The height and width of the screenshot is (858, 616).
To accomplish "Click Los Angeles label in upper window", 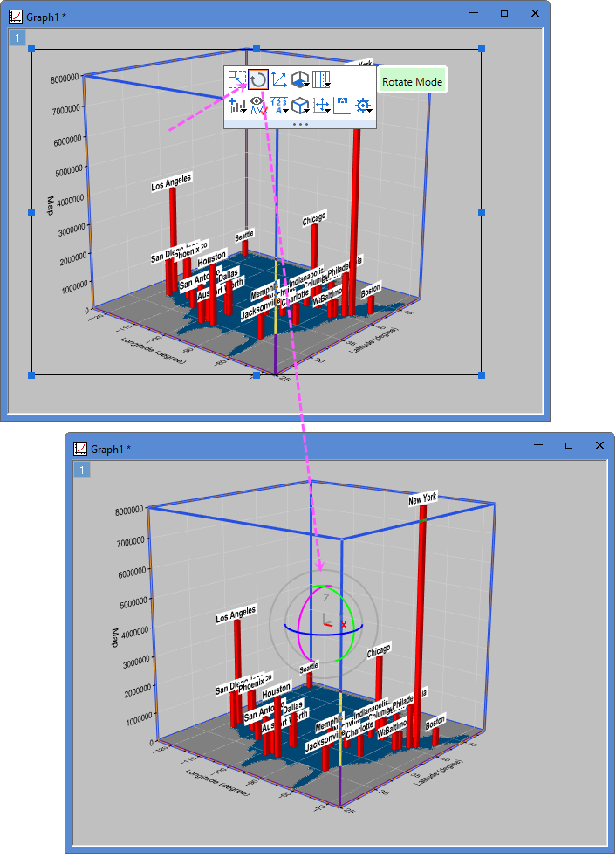I will (x=171, y=182).
